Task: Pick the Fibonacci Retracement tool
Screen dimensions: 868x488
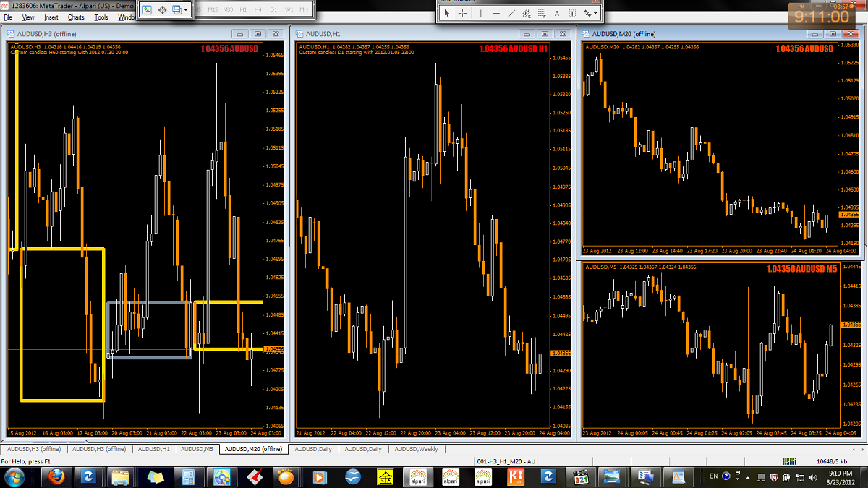Action: [541, 13]
